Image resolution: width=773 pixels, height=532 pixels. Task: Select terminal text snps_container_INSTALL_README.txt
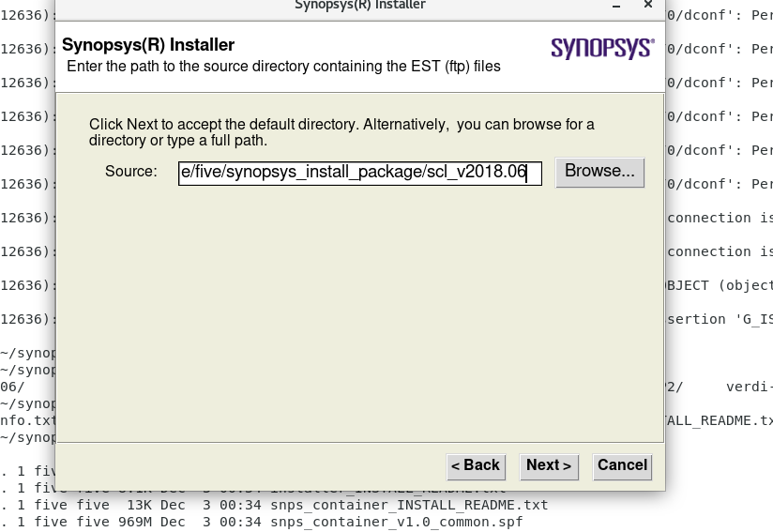click(409, 505)
